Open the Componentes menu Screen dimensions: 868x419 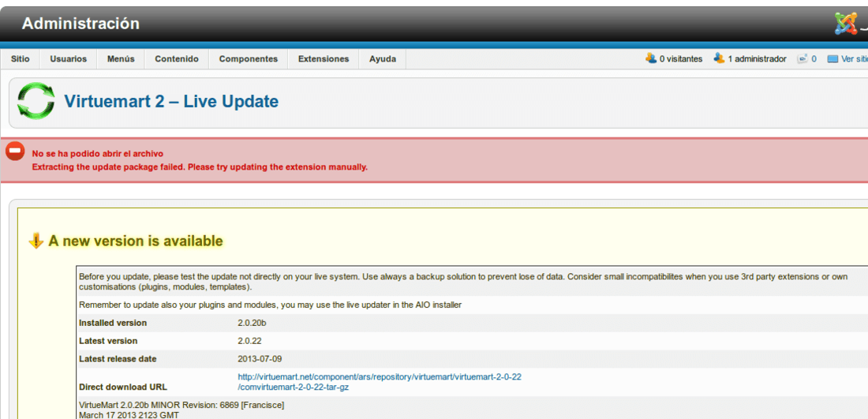pos(248,58)
